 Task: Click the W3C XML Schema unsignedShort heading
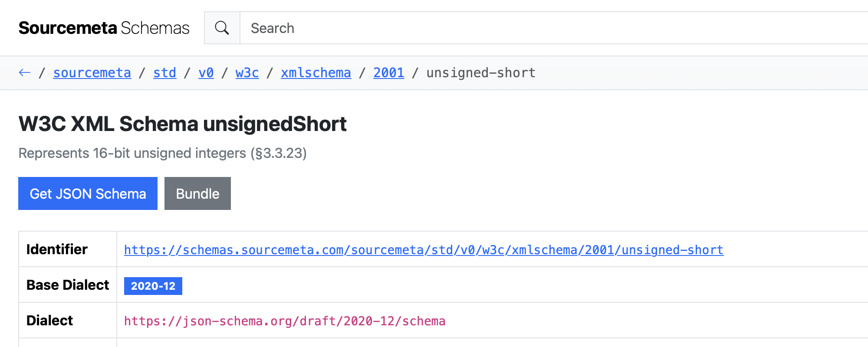[182, 124]
